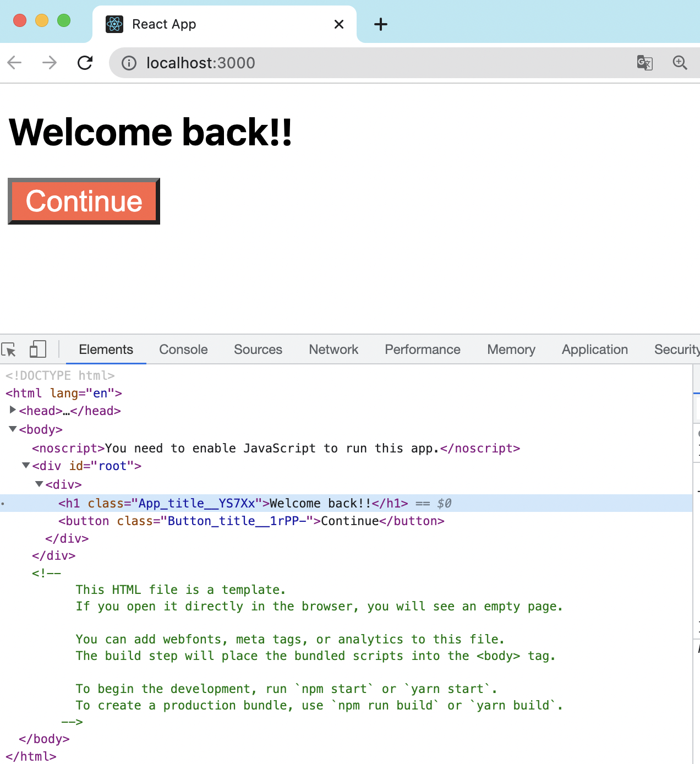Collapse the inner div node
This screenshot has height=764, width=700.
[x=39, y=484]
